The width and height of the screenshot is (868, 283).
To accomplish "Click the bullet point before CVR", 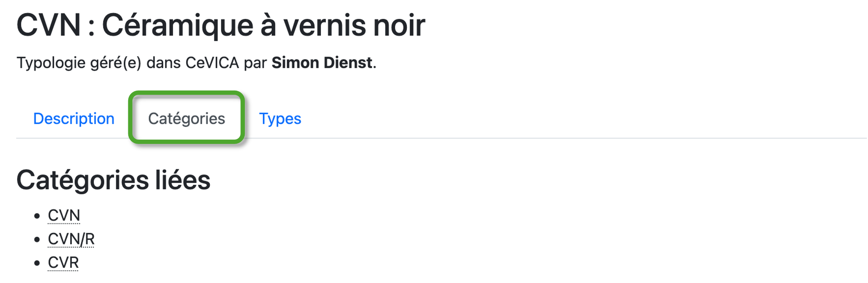I will click(37, 263).
